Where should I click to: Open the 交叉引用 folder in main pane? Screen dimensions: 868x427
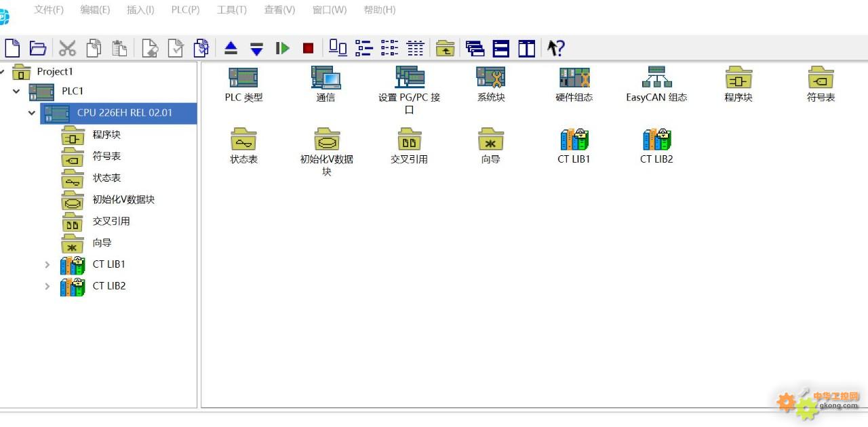[409, 146]
